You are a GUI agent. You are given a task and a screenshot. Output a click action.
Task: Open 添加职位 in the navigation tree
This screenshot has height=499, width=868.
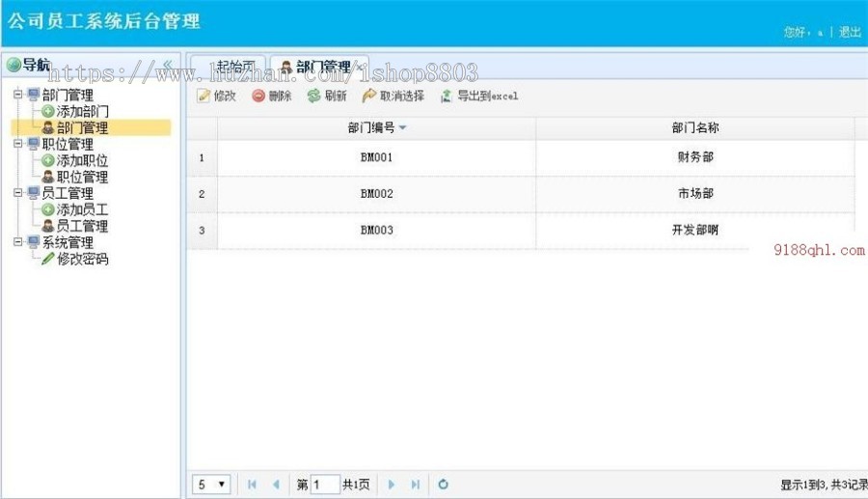point(82,160)
